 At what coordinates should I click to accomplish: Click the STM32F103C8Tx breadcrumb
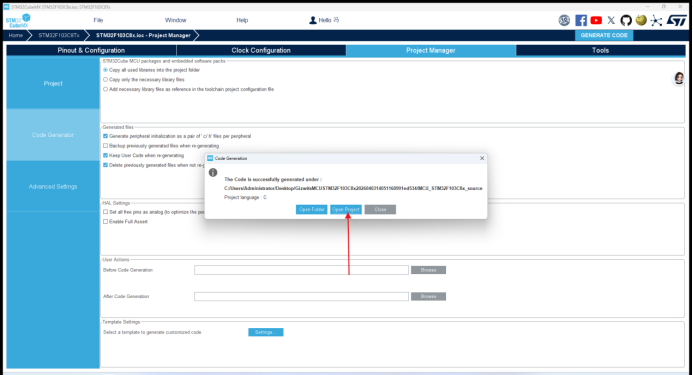59,35
